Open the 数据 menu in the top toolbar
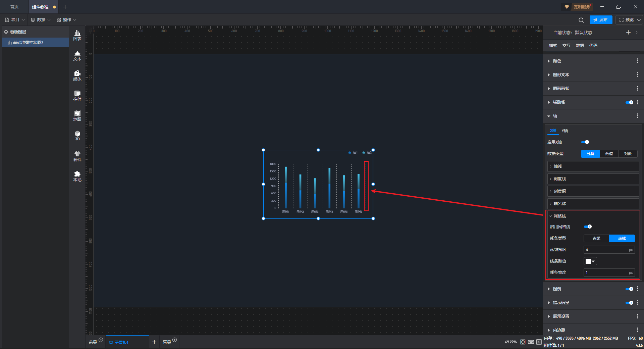This screenshot has height=349, width=644. 41,20
